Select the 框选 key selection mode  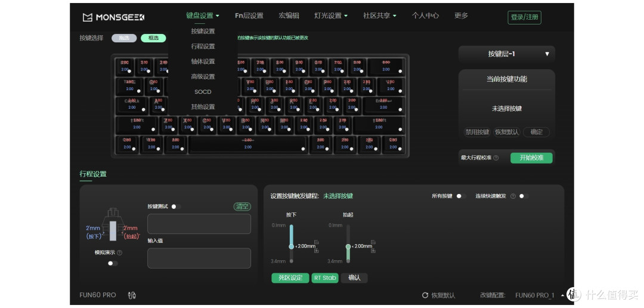tap(153, 38)
